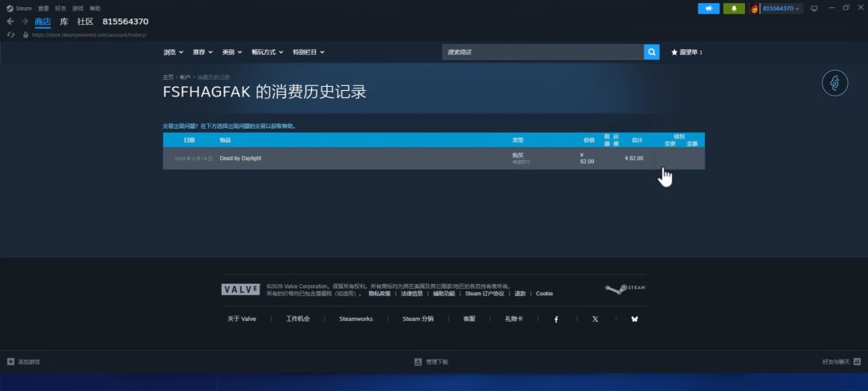This screenshot has height=391, width=868.
Task: Open Steam's Bluesky butterfly icon
Action: (x=634, y=319)
